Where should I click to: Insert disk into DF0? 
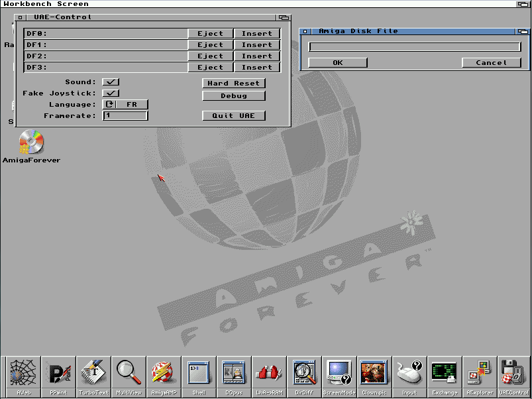pos(257,34)
